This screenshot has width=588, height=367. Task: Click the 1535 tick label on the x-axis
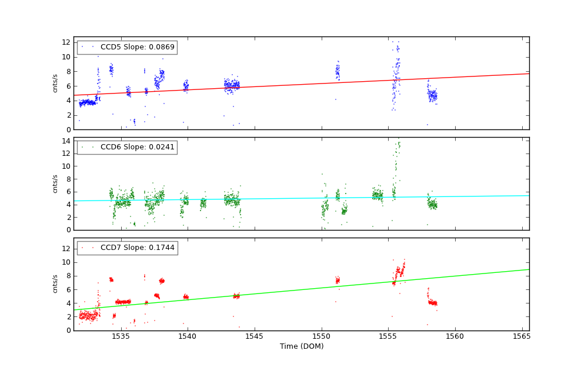coord(121,336)
